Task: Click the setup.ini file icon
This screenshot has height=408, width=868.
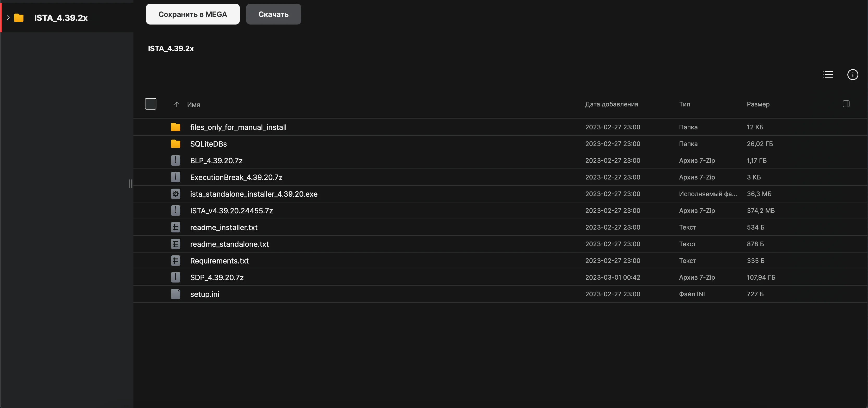Action: (175, 294)
